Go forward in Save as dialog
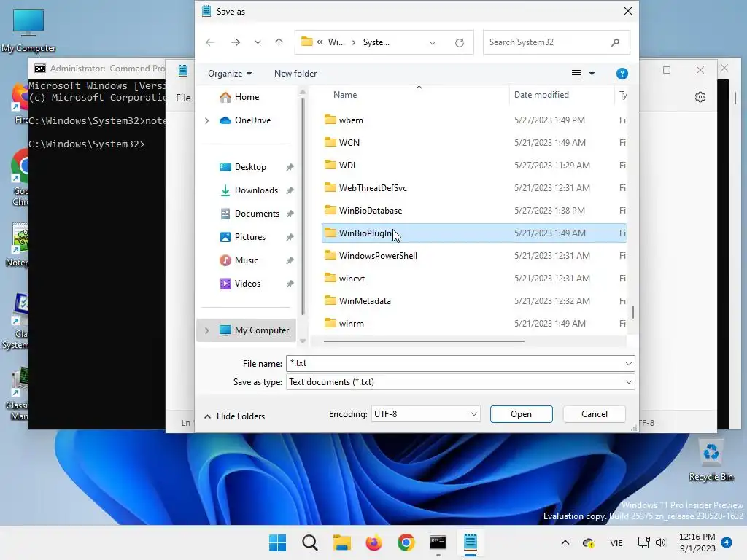This screenshot has height=560, width=747. click(236, 42)
